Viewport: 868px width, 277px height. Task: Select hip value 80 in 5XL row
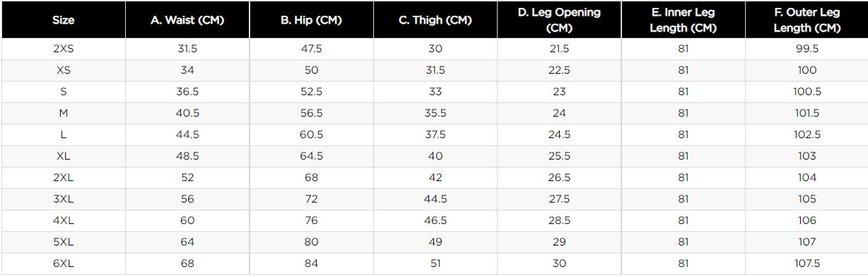[x=311, y=242]
